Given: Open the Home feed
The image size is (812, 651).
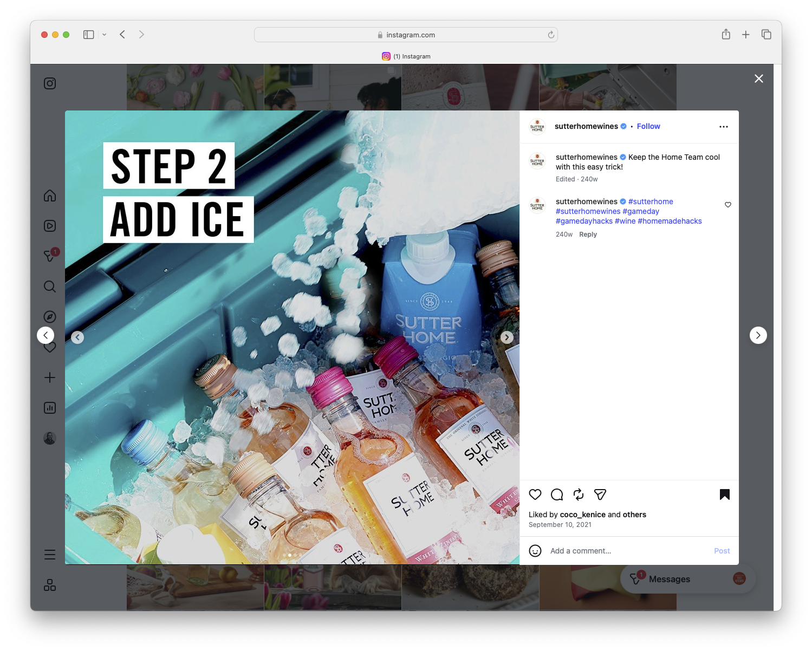Looking at the screenshot, I should click(49, 196).
